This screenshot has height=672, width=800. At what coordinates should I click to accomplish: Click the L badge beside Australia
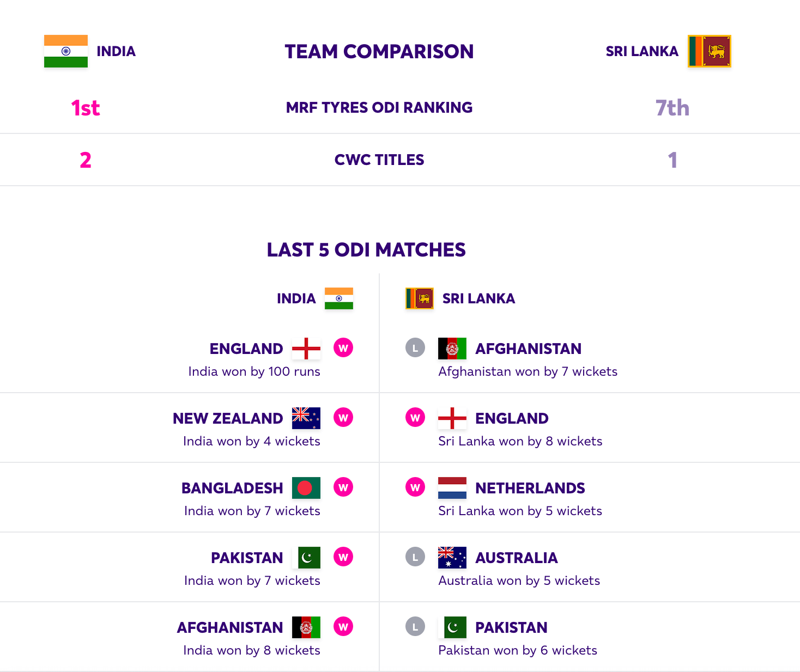pos(415,557)
